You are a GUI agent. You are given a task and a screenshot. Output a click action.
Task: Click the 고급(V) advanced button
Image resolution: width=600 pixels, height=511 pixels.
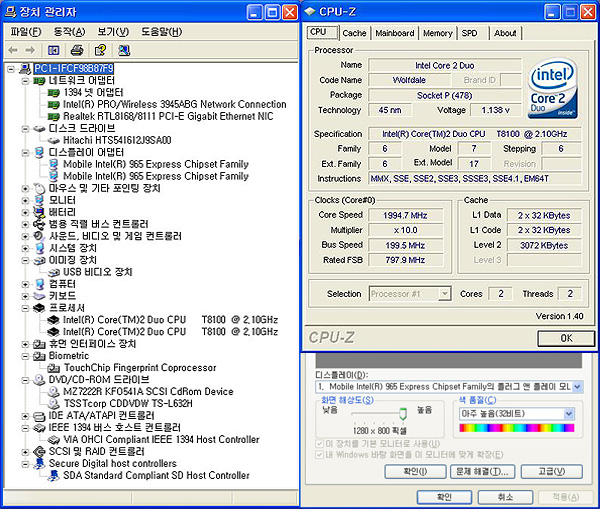coord(551,472)
